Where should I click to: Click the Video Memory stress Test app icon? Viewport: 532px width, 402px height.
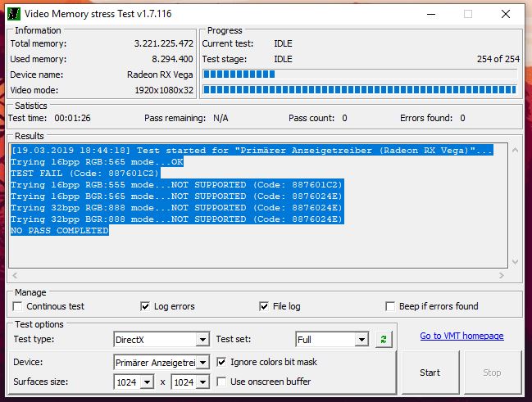pos(14,14)
